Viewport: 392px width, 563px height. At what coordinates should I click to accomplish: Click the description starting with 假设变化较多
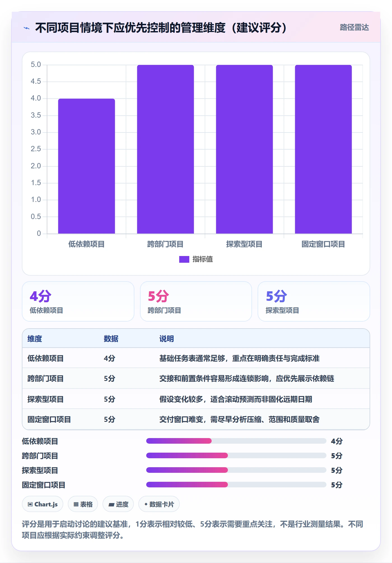(x=236, y=399)
